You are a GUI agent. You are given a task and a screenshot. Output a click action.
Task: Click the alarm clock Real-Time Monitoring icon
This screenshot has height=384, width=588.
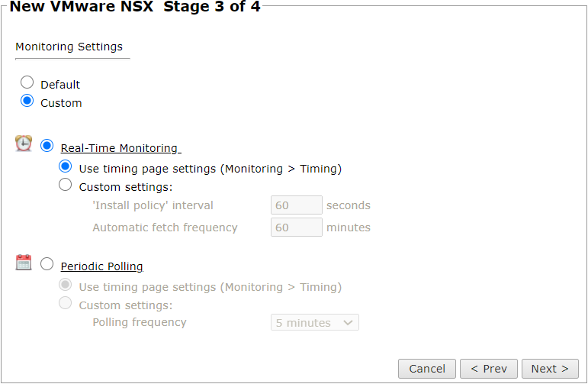click(x=24, y=144)
